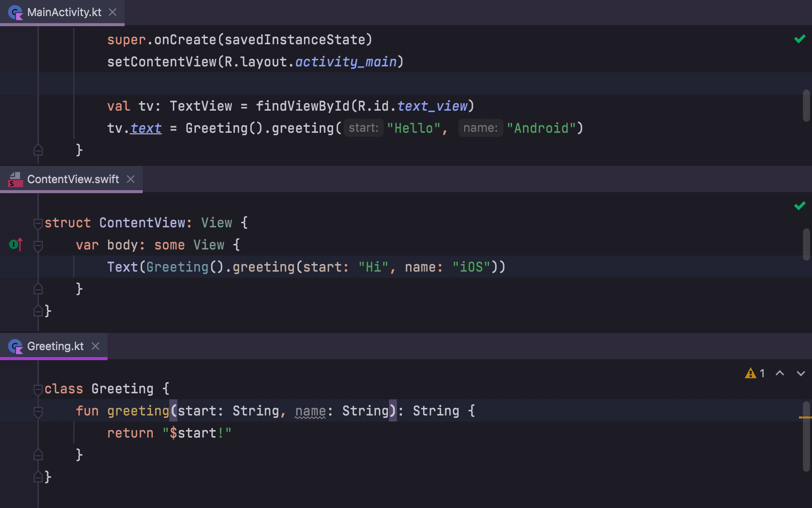Close the Greeting.kt tab
The image size is (812, 508).
point(95,346)
